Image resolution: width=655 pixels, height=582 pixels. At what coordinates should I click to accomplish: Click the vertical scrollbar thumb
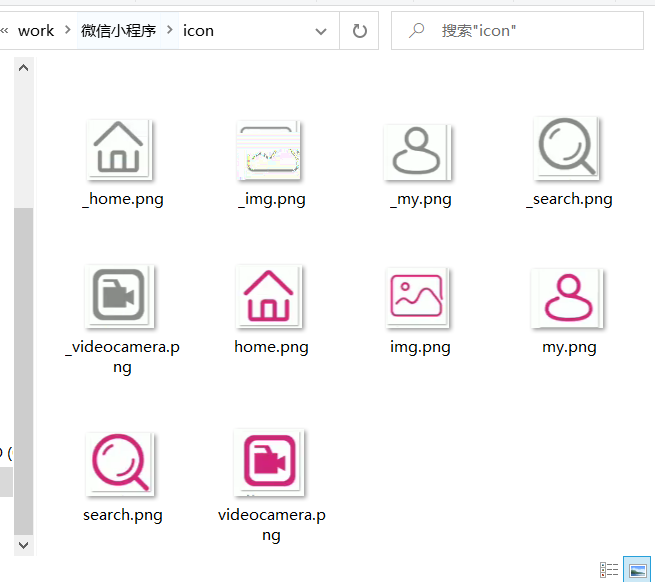coord(23,371)
